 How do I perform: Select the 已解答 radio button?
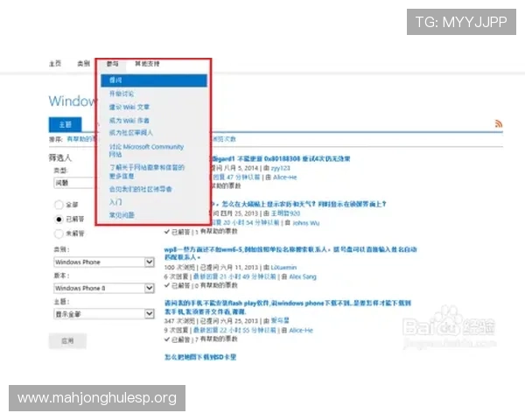click(x=59, y=219)
